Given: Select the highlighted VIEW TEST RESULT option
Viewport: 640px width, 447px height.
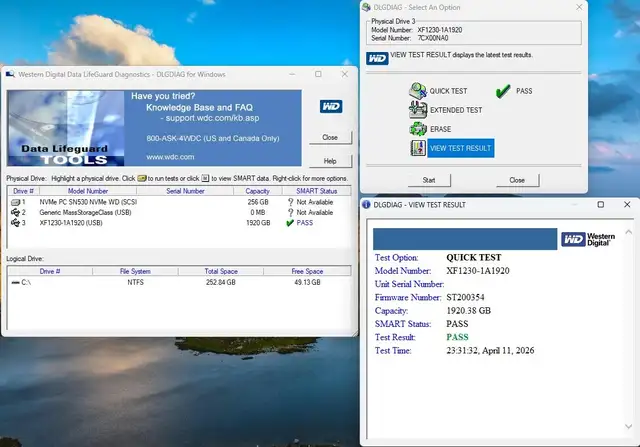Looking at the screenshot, I should coord(461,148).
